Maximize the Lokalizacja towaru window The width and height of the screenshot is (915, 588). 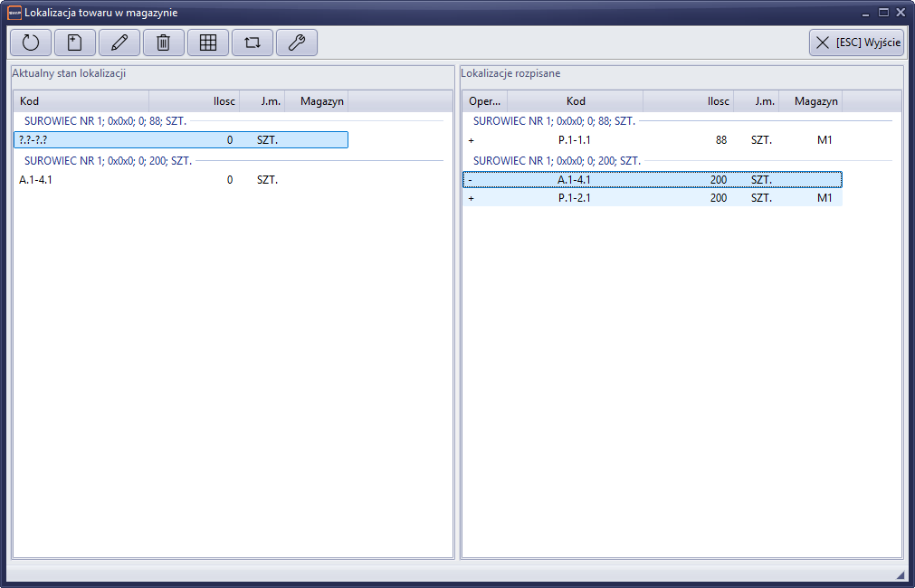(883, 13)
